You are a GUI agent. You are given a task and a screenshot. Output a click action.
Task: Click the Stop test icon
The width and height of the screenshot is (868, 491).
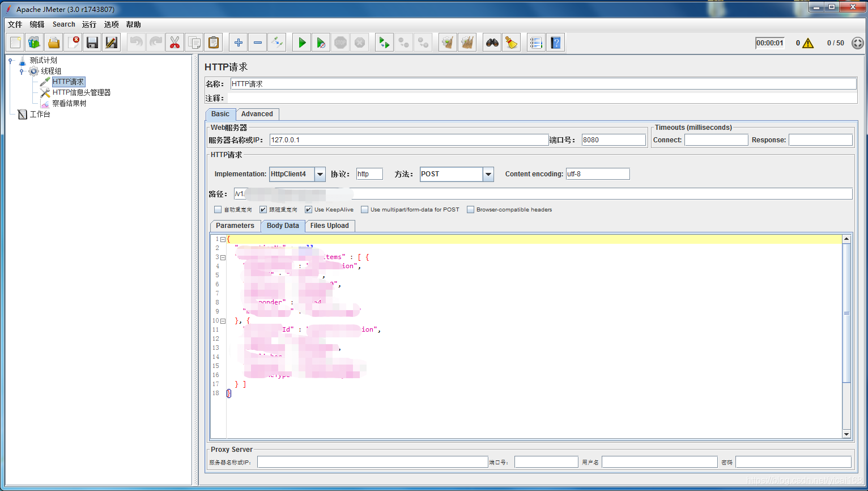(341, 43)
